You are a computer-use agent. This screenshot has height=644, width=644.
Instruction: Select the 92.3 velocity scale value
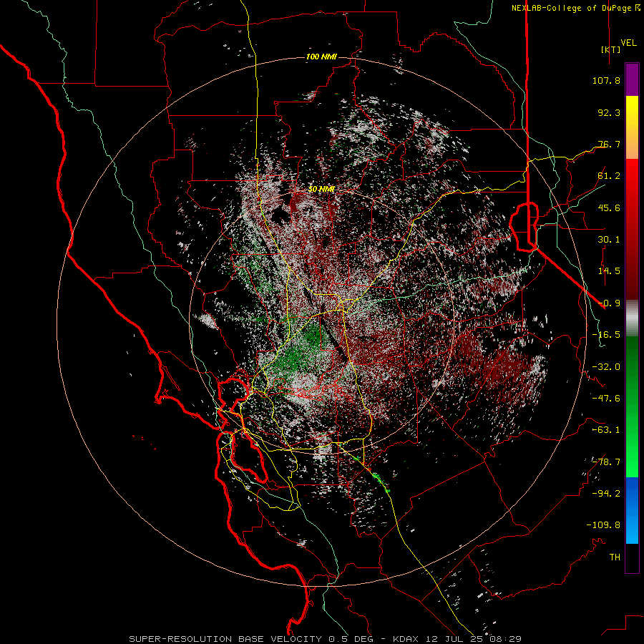click(x=609, y=112)
